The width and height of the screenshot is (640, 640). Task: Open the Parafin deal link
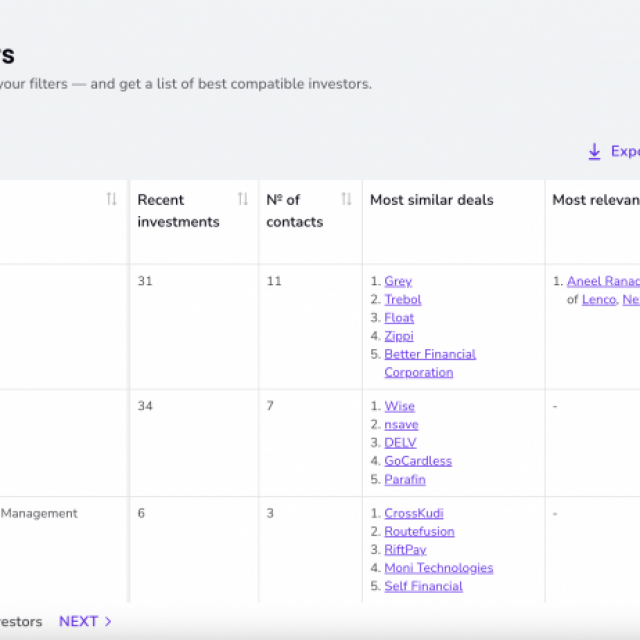405,479
